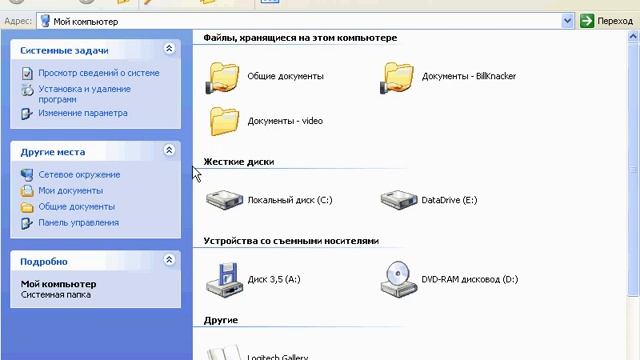
Task: Click the address field showing Мой компьютер
Action: (x=305, y=21)
